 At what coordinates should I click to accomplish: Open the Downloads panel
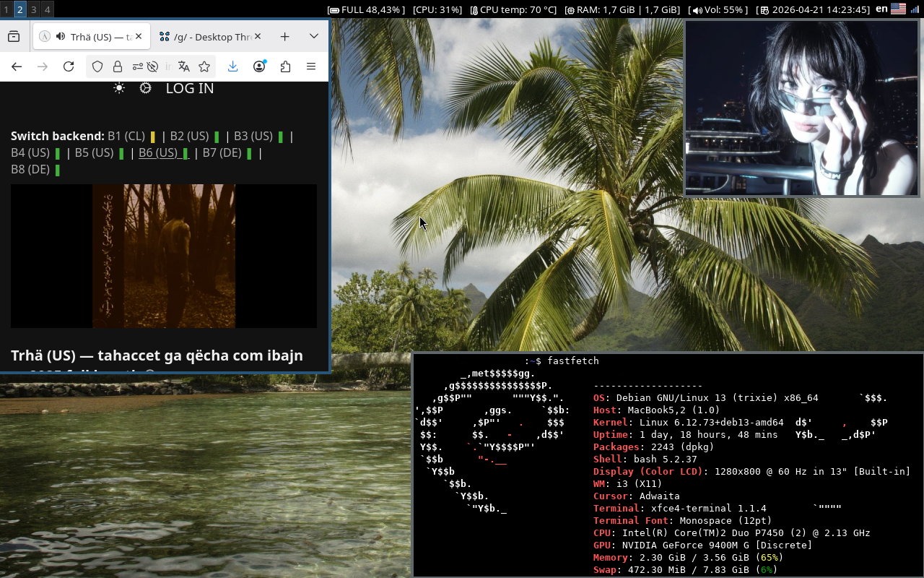[x=232, y=66]
